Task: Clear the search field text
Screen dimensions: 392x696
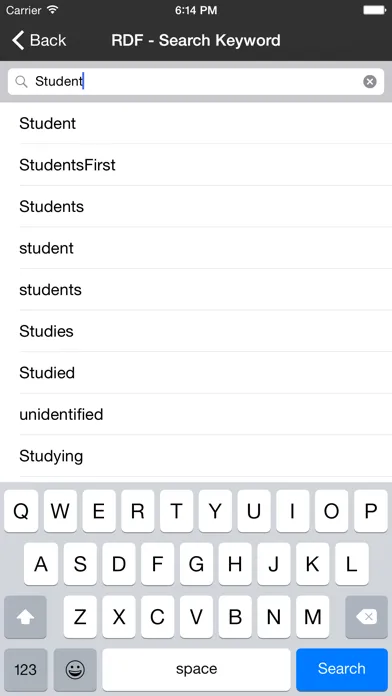Action: pyautogui.click(x=370, y=82)
